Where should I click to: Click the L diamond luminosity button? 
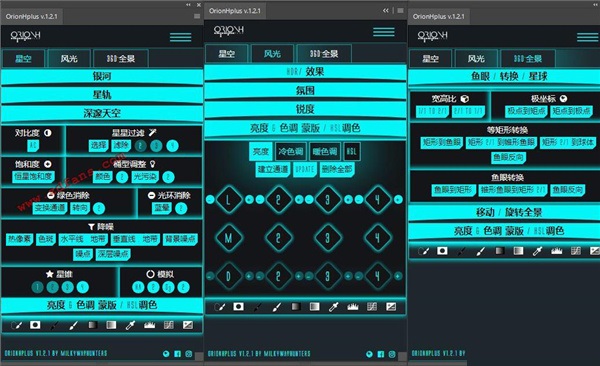tap(228, 199)
